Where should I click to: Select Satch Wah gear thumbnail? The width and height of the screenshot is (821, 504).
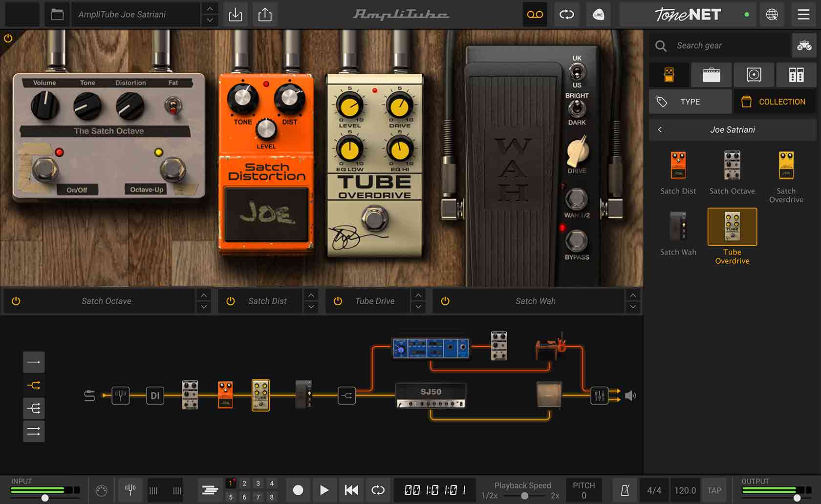click(678, 227)
